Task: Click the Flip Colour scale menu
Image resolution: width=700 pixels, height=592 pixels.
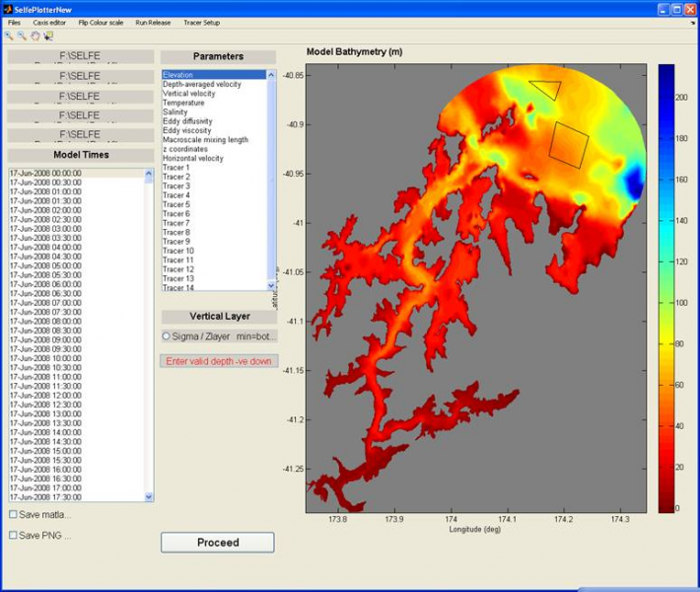Action: click(102, 22)
